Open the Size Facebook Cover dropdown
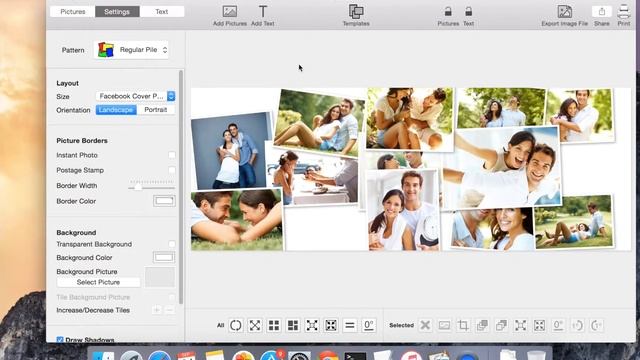Image resolution: width=640 pixels, height=360 pixels. click(136, 96)
